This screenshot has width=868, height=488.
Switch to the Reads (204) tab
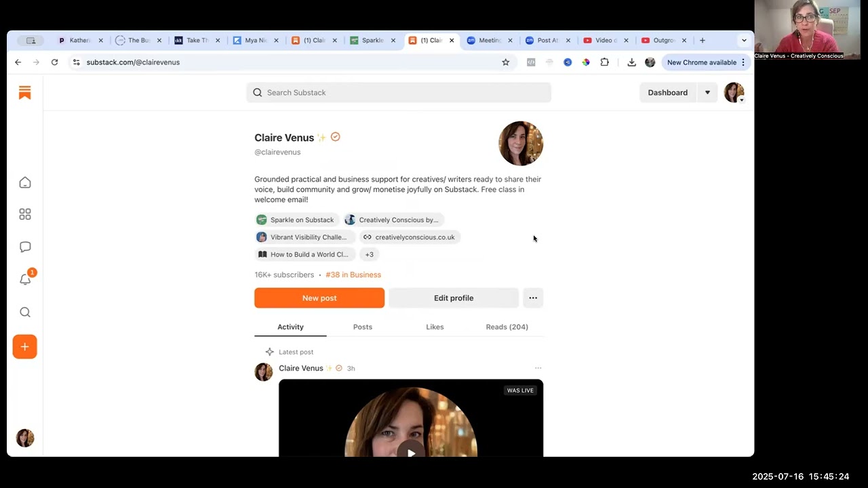(507, 327)
